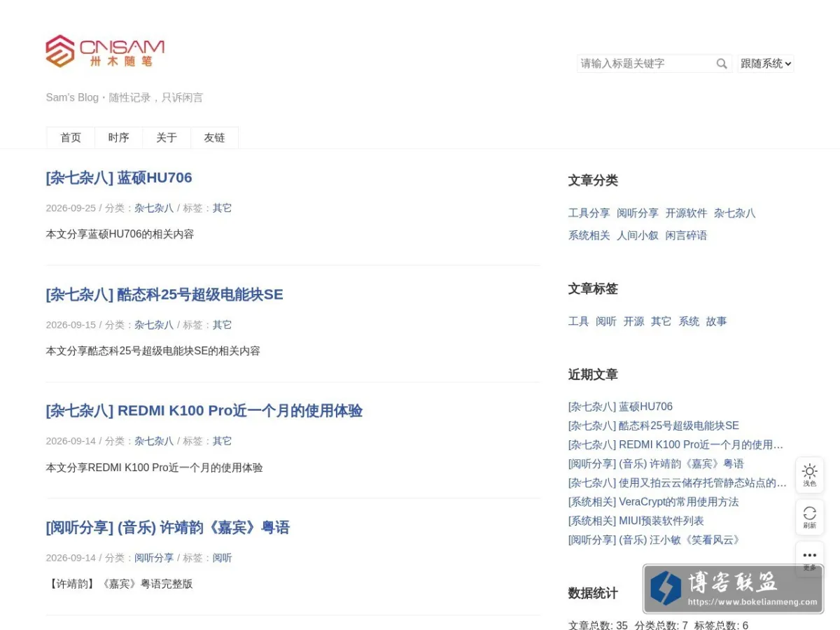Click the date text 2026-09-25
The width and height of the screenshot is (840, 630).
(71, 208)
